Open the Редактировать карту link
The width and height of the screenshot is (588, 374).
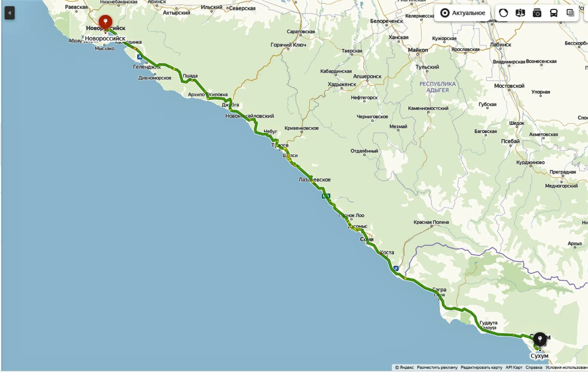click(481, 367)
